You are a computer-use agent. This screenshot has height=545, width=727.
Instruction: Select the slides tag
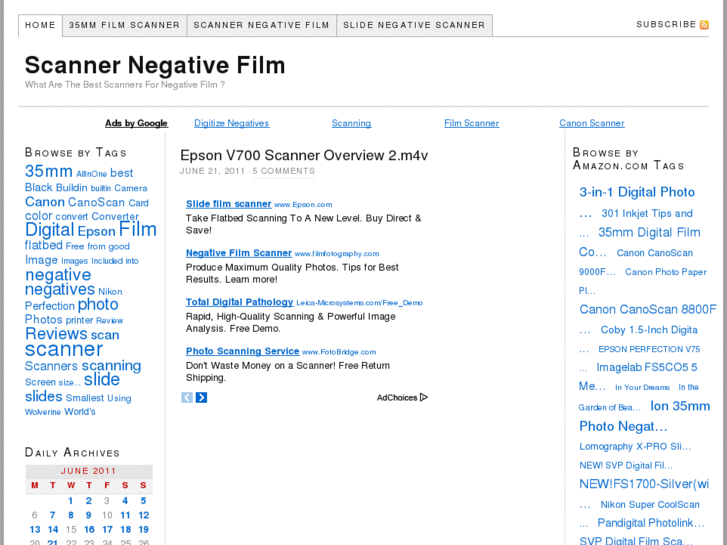pos(44,396)
